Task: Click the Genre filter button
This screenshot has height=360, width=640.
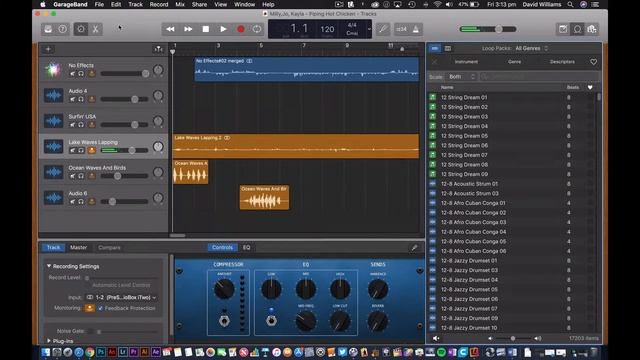Action: 514,62
